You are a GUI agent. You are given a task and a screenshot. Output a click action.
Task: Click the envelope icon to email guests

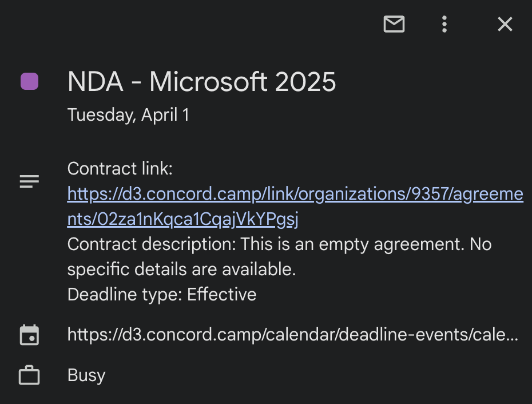pos(394,24)
